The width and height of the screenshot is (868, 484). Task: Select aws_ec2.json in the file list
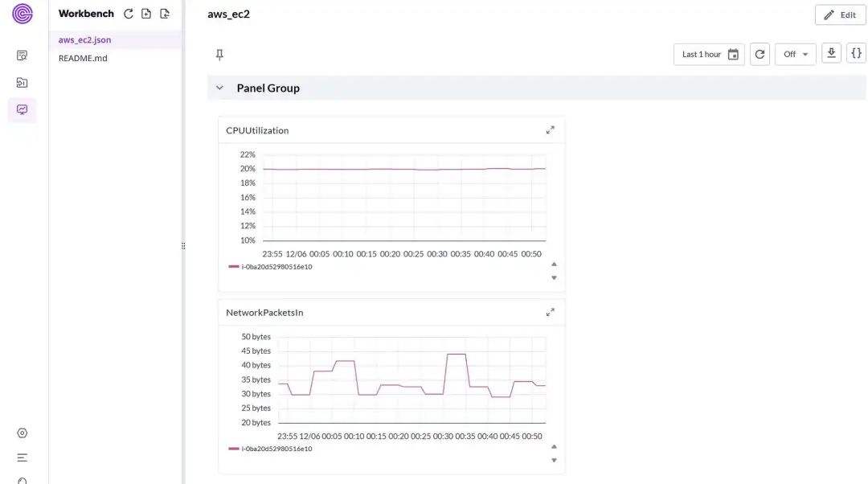[85, 39]
